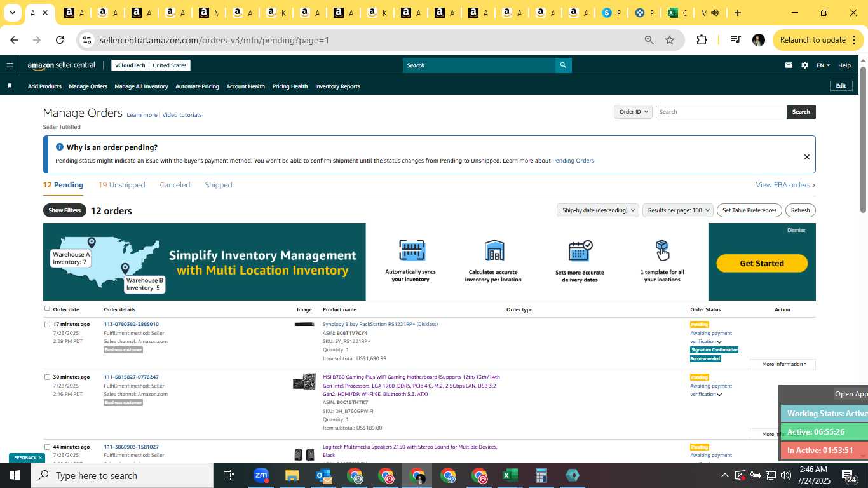The image size is (868, 488).
Task: Click the Get Started banner button
Action: click(762, 263)
